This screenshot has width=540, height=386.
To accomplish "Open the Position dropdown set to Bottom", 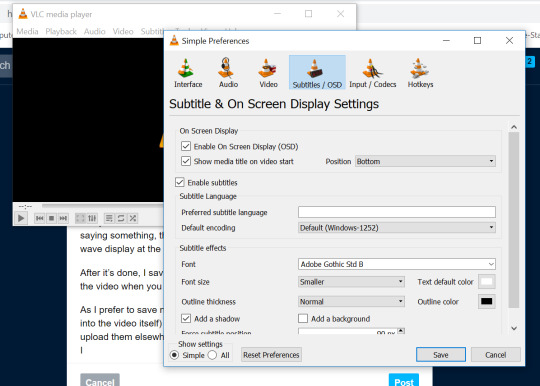I will [425, 161].
